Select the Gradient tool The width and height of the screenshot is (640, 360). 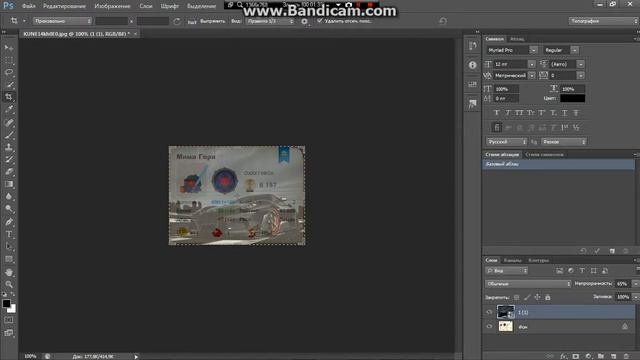point(9,184)
